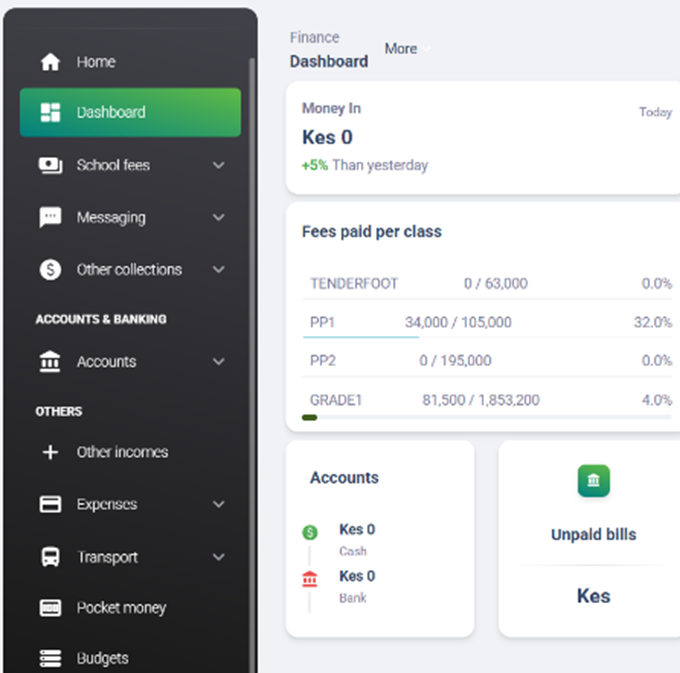This screenshot has width=680, height=673.
Task: Select Other incomes in sidebar
Action: pos(122,452)
